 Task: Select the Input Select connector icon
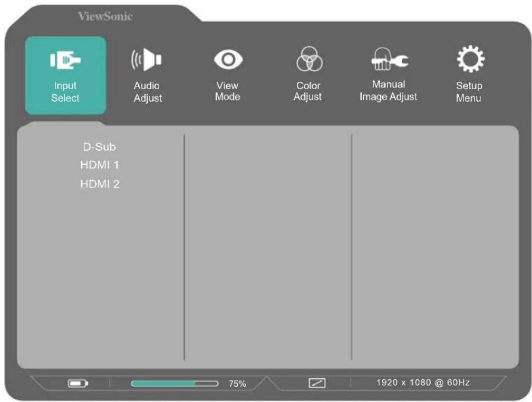(65, 60)
